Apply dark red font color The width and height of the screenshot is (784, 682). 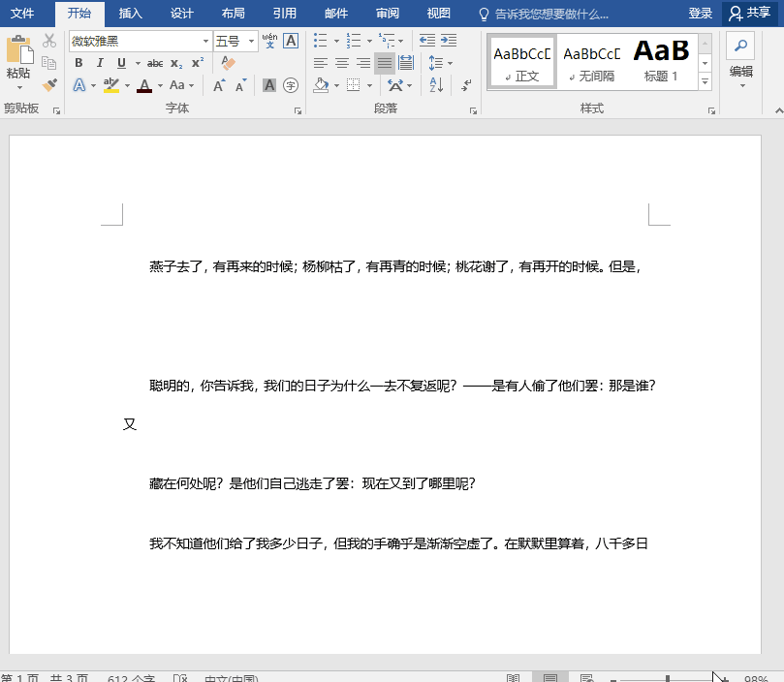click(144, 85)
